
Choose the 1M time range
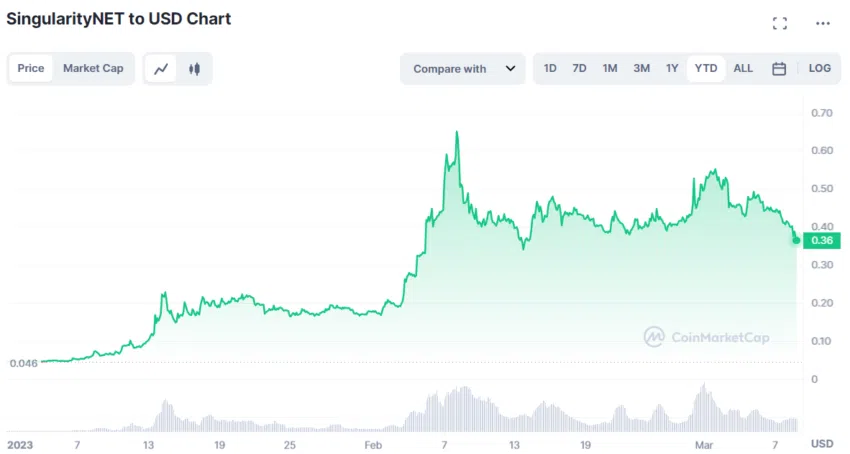pyautogui.click(x=610, y=68)
